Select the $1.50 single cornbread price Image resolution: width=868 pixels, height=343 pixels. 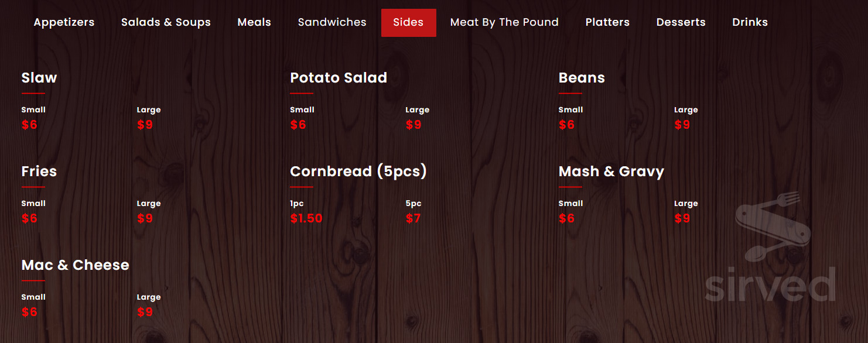(306, 218)
